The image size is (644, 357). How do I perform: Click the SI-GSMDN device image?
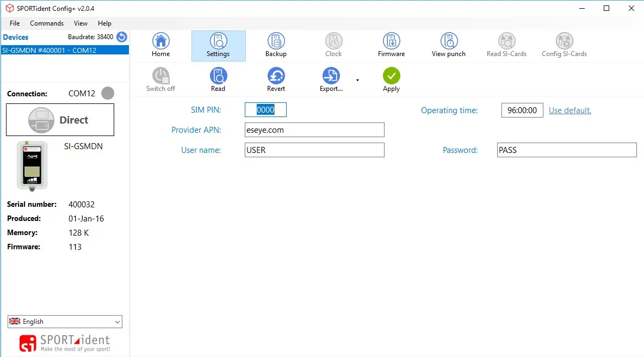point(32,166)
